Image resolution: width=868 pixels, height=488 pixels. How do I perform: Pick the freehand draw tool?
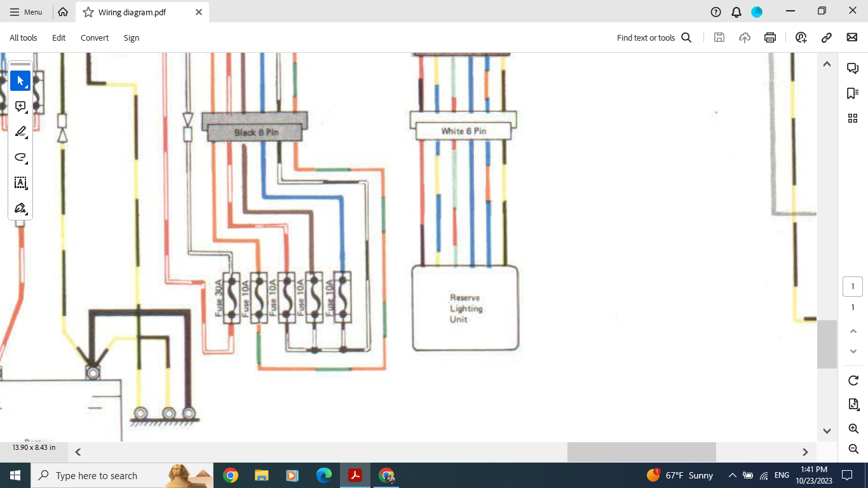[x=20, y=157]
